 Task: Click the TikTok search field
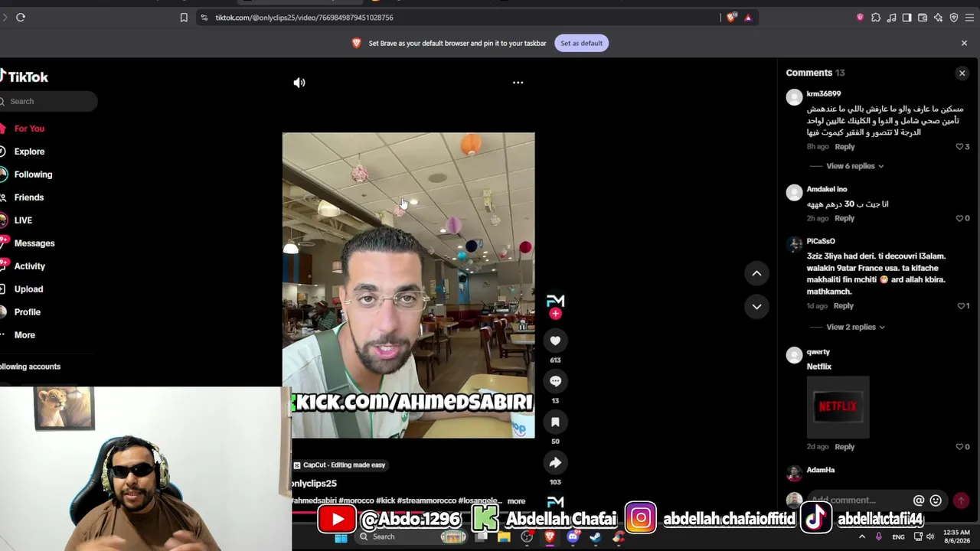48,101
